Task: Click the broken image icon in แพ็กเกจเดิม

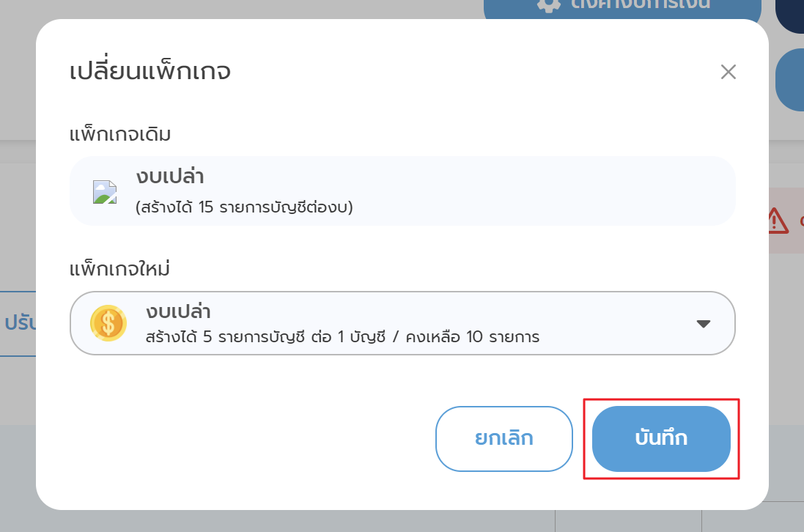Action: point(105,191)
